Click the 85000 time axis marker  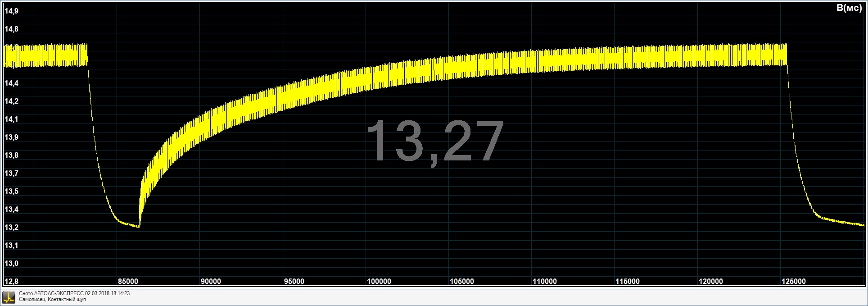coord(128,282)
